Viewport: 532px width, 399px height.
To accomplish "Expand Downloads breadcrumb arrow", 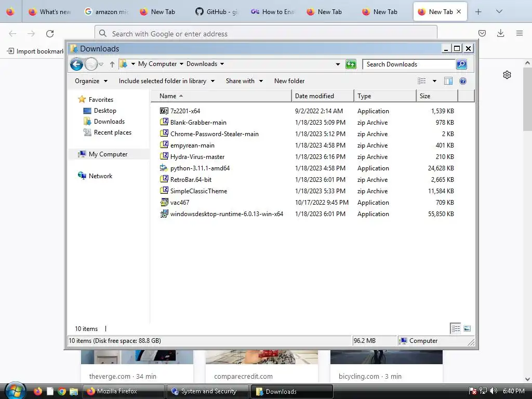I will [222, 64].
